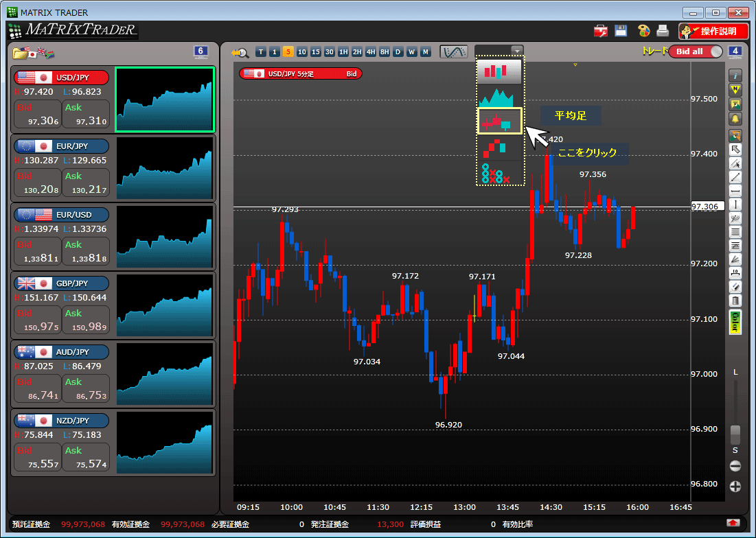Image resolution: width=756 pixels, height=538 pixels.
Task: Click the chart layout count icon showing 4
Action: pos(735,51)
